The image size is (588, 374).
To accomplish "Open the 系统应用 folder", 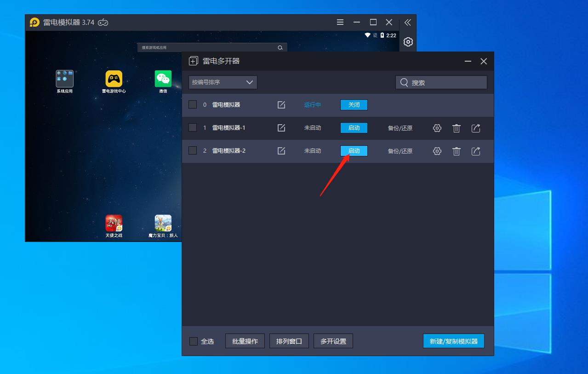I will [x=64, y=79].
